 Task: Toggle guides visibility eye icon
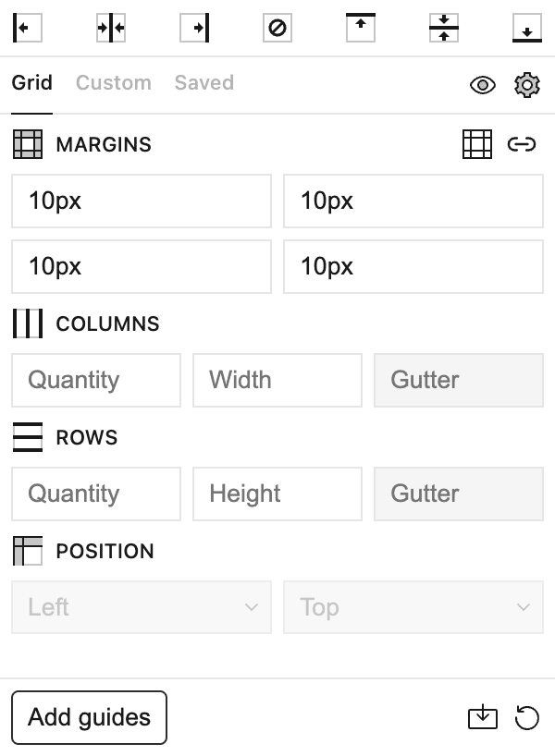483,85
